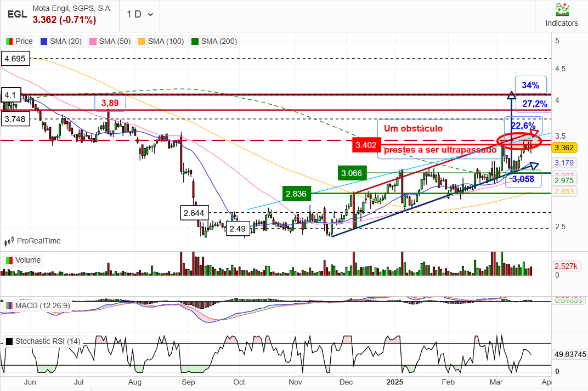This screenshot has width=588, height=391.
Task: Click the 2.49 price level label
Action: click(238, 229)
